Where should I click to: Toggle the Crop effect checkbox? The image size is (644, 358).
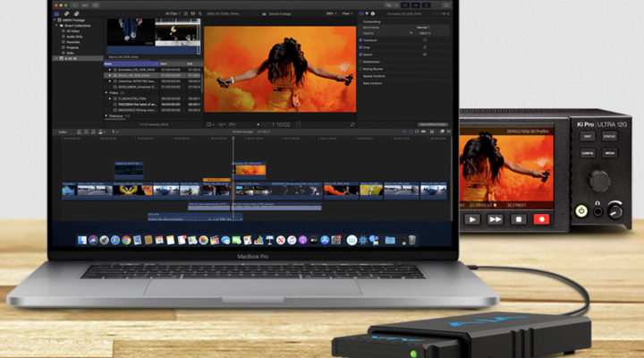360,47
